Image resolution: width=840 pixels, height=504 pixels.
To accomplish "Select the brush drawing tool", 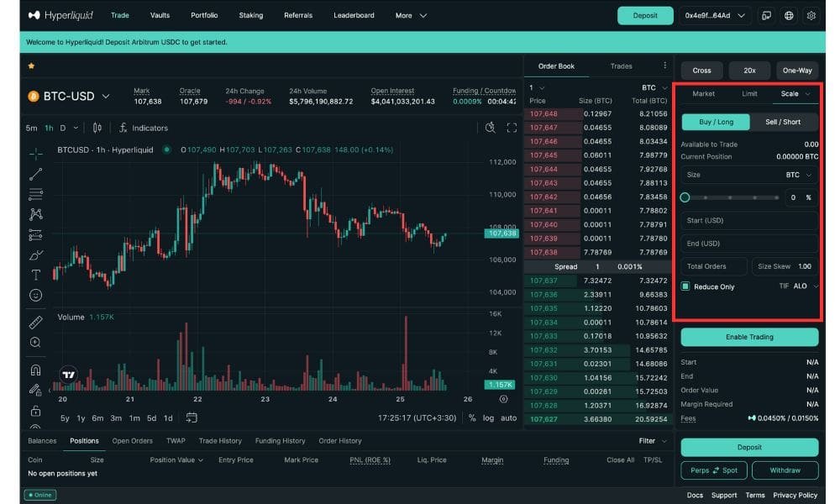I will point(36,255).
